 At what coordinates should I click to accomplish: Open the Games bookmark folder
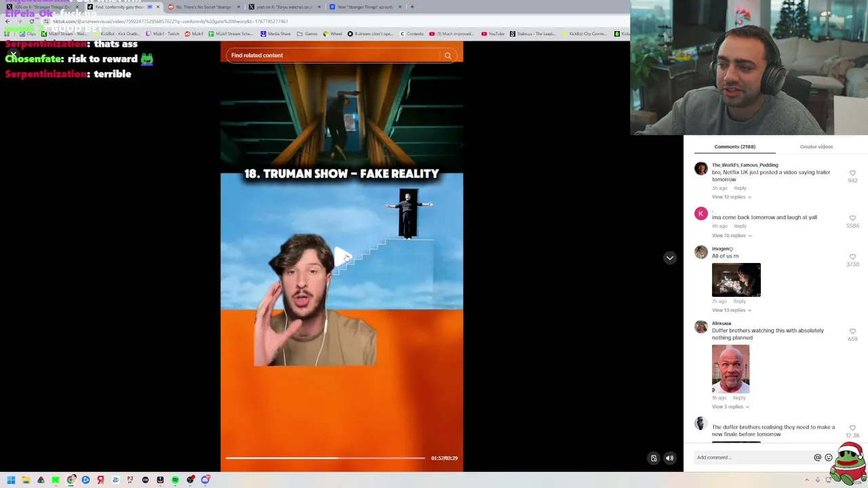pyautogui.click(x=307, y=34)
